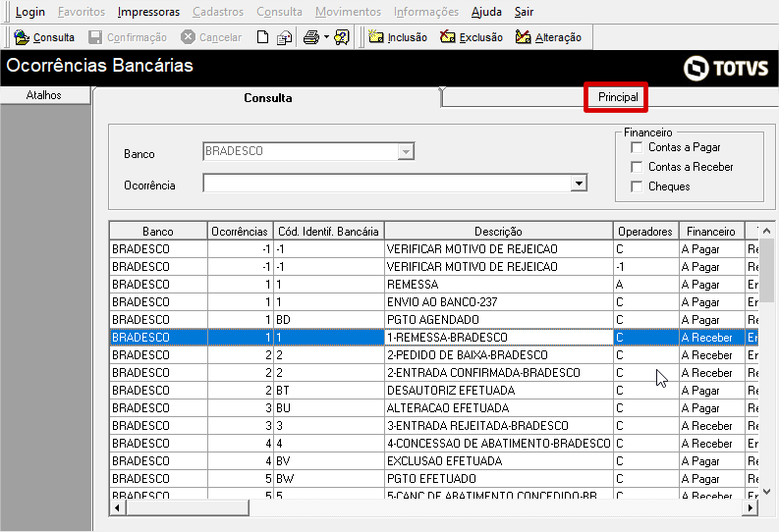Image resolution: width=779 pixels, height=532 pixels.
Task: Select the 3-ENTRADA REJEITADA-BRADESCO cell
Action: (x=498, y=426)
